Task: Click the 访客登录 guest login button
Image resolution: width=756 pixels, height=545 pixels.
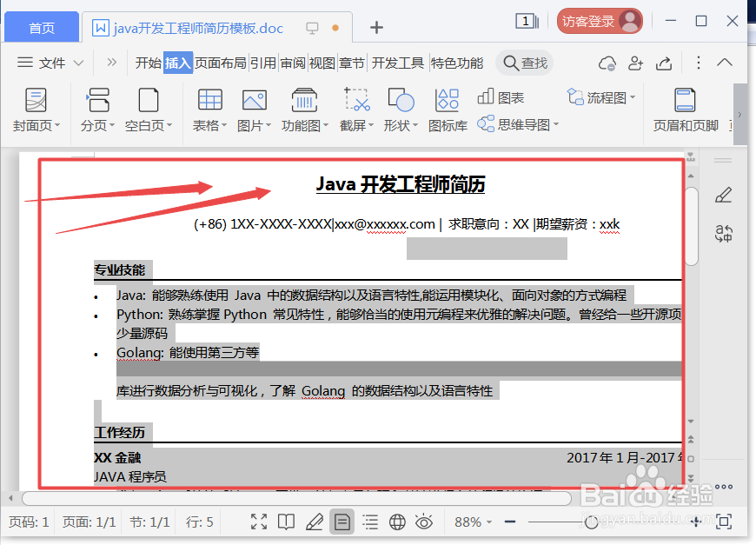Action: click(600, 21)
